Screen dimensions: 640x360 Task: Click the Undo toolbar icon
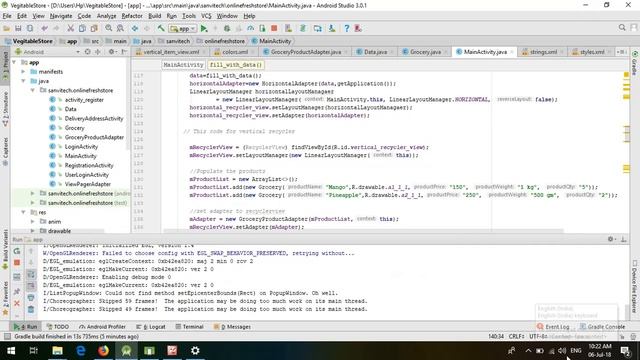click(44, 29)
